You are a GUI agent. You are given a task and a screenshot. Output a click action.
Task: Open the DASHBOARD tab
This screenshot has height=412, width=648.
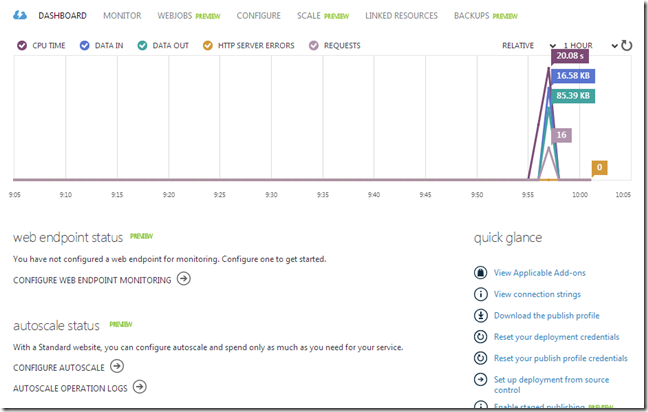(62, 16)
